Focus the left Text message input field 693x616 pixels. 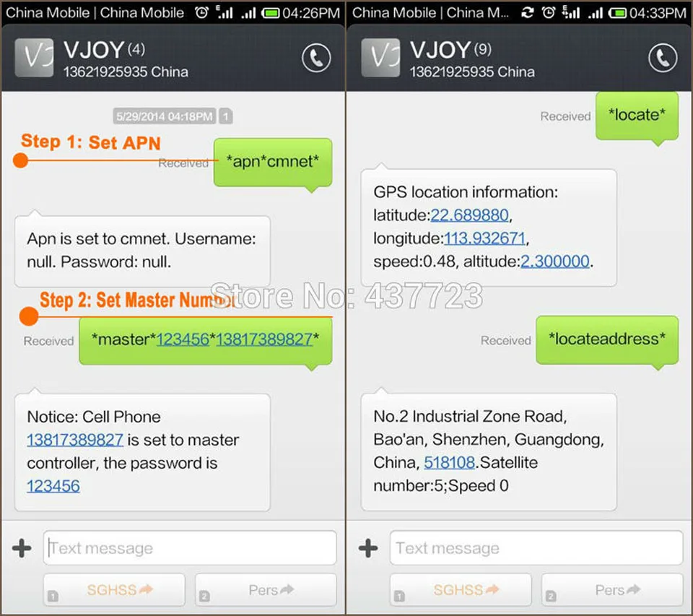tap(190, 548)
